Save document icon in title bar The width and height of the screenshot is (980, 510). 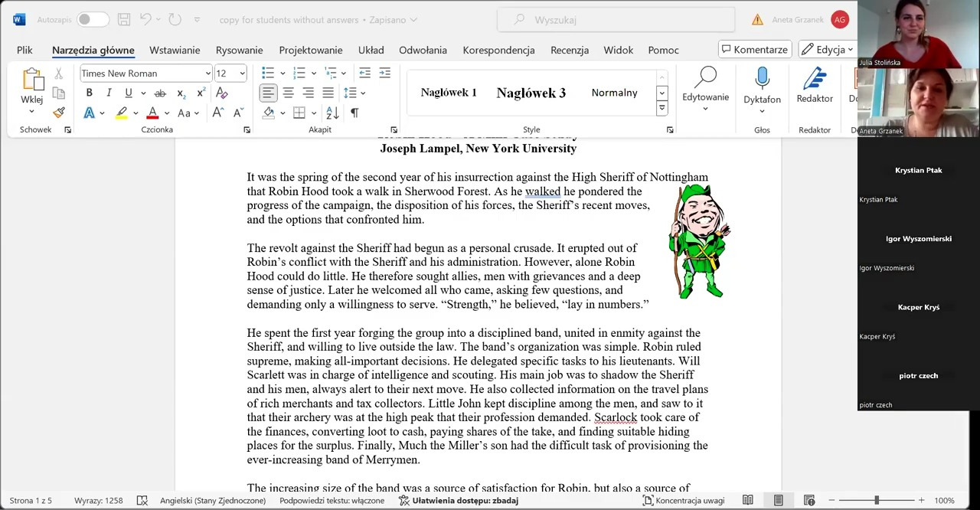(x=123, y=19)
